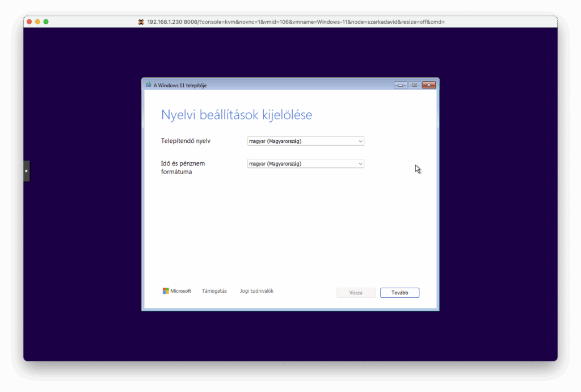Minimize the macOS window (yellow button)
The height and width of the screenshot is (392, 581).
pyautogui.click(x=37, y=22)
